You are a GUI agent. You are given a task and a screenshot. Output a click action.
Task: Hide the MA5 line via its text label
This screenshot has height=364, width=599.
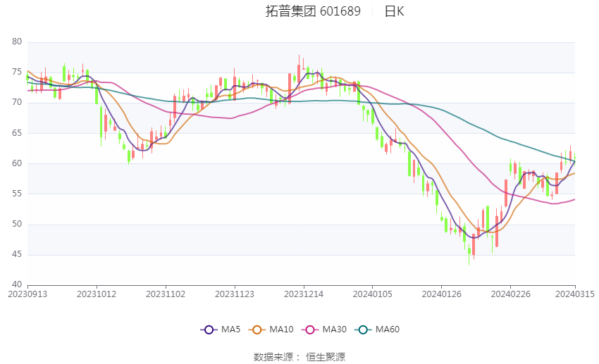click(230, 329)
